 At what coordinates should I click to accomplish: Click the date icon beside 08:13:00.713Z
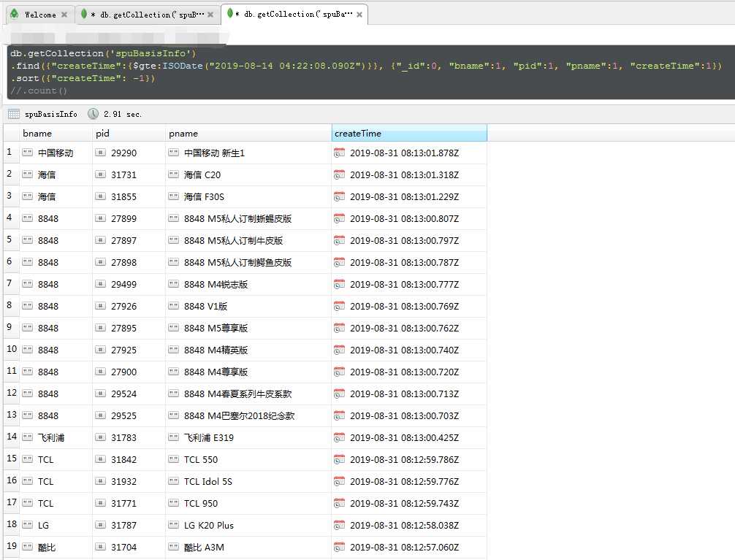pyautogui.click(x=340, y=394)
